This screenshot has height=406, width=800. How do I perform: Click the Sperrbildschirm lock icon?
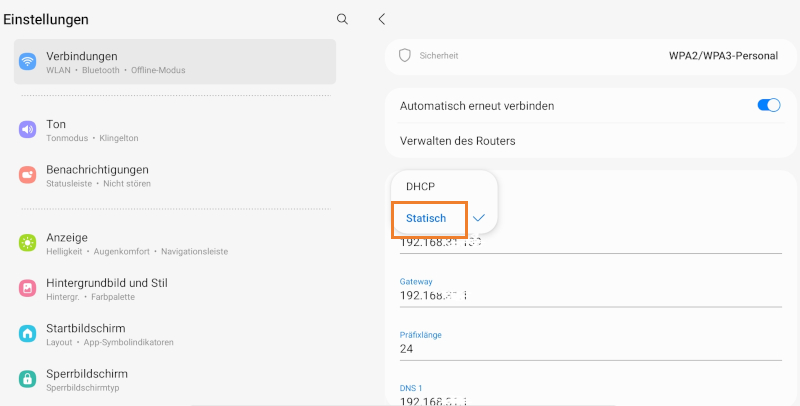[x=28, y=379]
